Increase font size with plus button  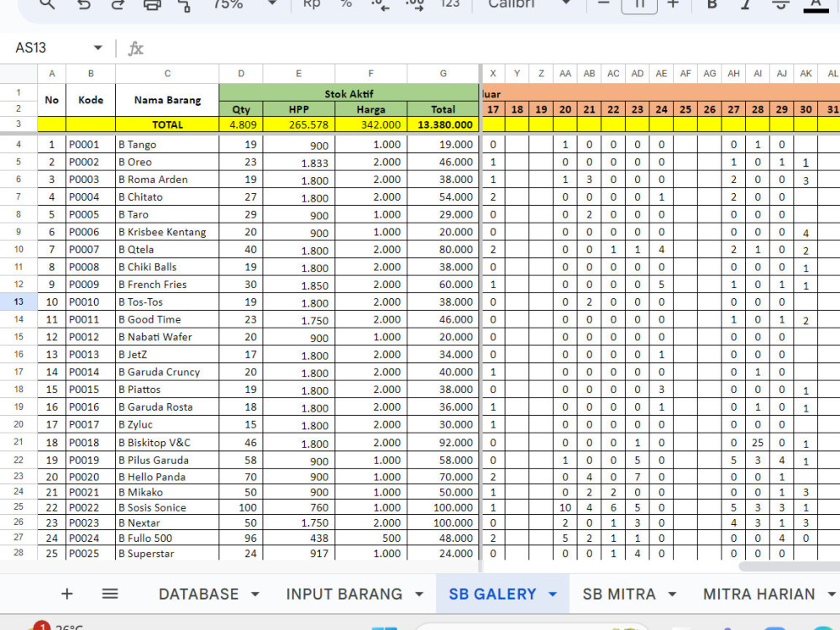(673, 3)
